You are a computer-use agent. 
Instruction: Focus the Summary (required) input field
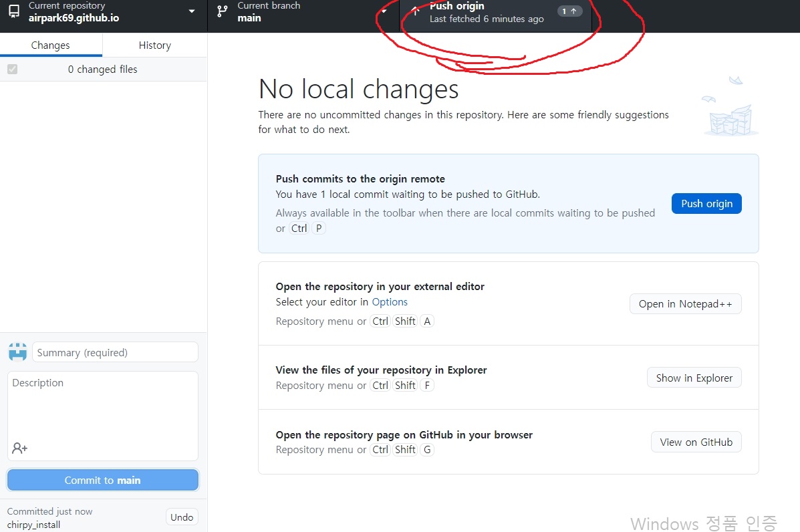click(115, 352)
